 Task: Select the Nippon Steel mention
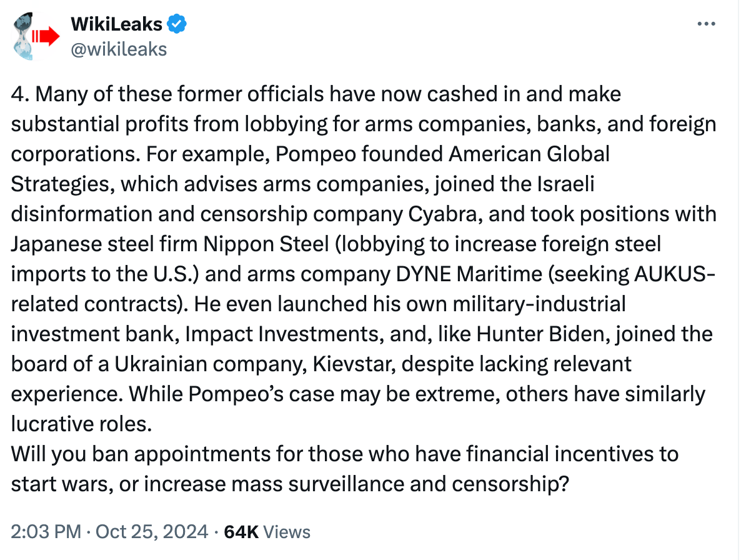click(266, 244)
